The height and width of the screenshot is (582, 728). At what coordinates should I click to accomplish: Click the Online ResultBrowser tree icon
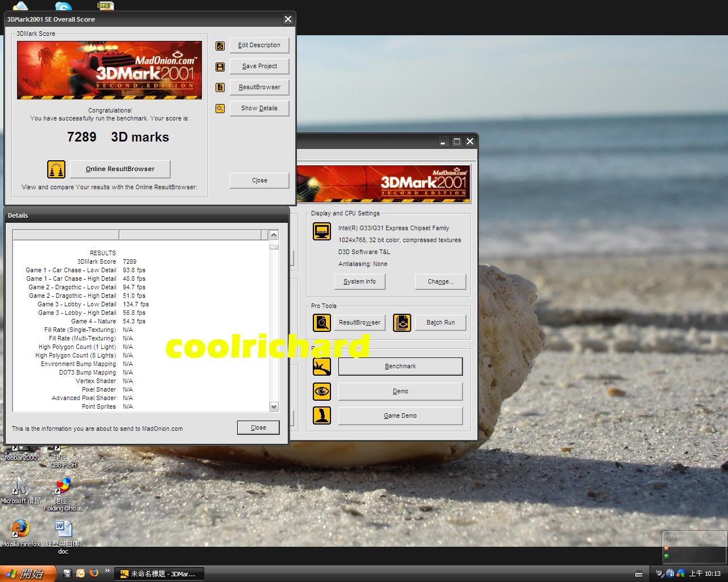[x=56, y=169]
